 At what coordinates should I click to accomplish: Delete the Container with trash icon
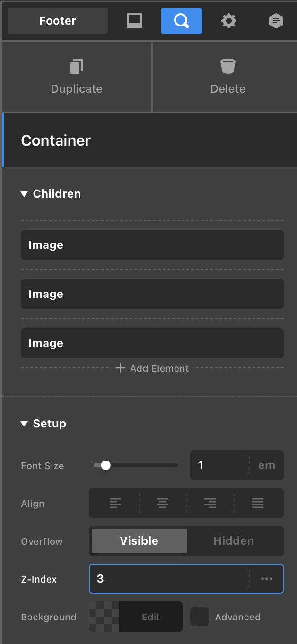click(227, 77)
